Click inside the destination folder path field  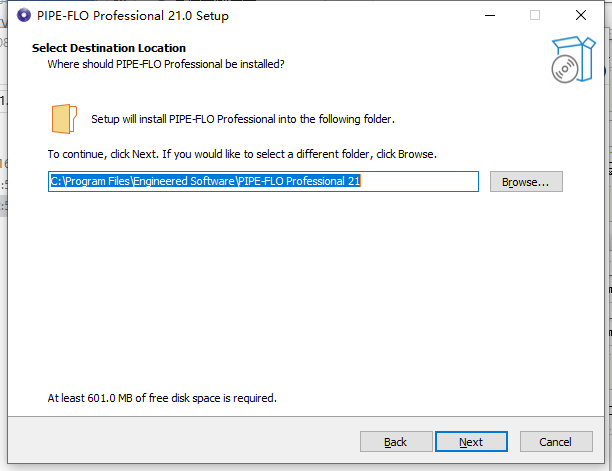click(x=263, y=181)
